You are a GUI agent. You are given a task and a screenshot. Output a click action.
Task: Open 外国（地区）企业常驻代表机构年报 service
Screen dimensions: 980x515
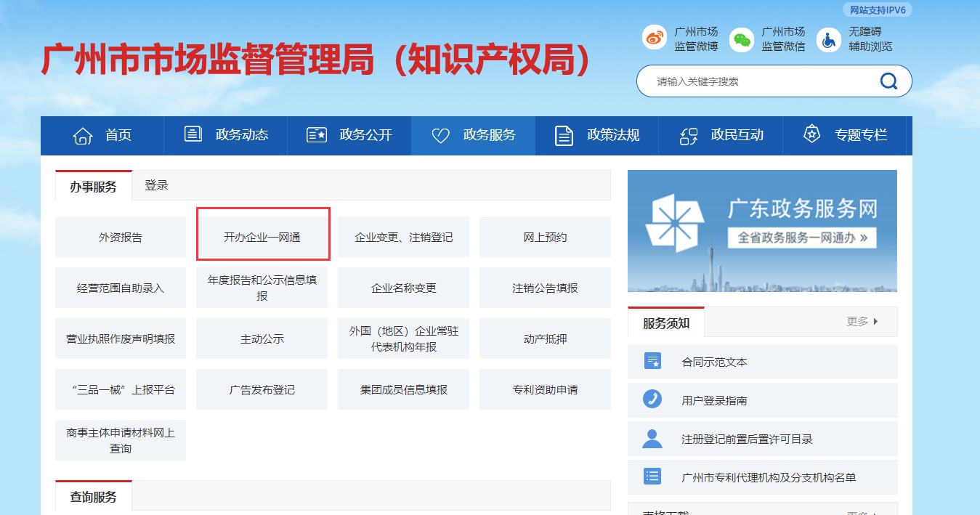[x=404, y=338]
